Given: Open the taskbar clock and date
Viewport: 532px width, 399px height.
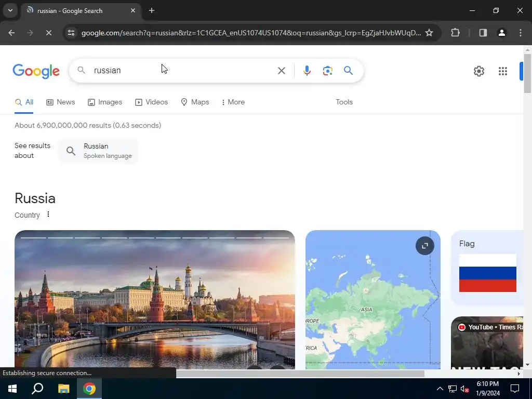Looking at the screenshot, I should click(487, 389).
